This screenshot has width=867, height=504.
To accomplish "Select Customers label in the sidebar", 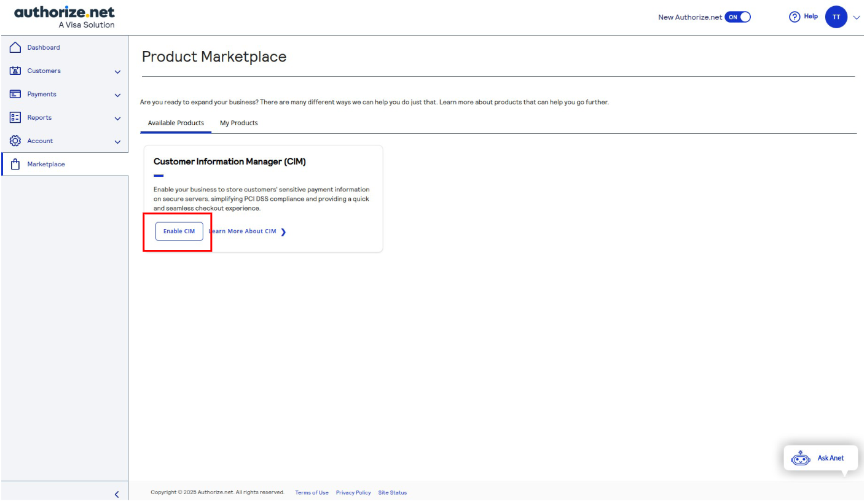I will point(44,71).
